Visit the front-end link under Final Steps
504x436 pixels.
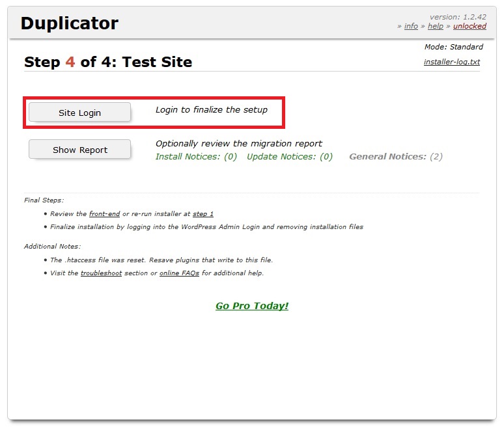pyautogui.click(x=104, y=214)
